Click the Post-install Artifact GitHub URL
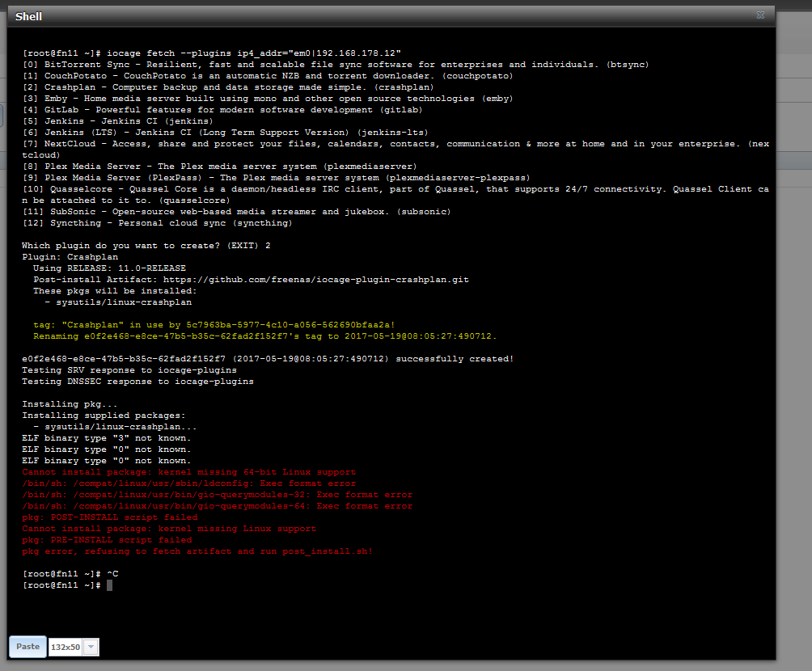Image resolution: width=812 pixels, height=671 pixels. [316, 280]
